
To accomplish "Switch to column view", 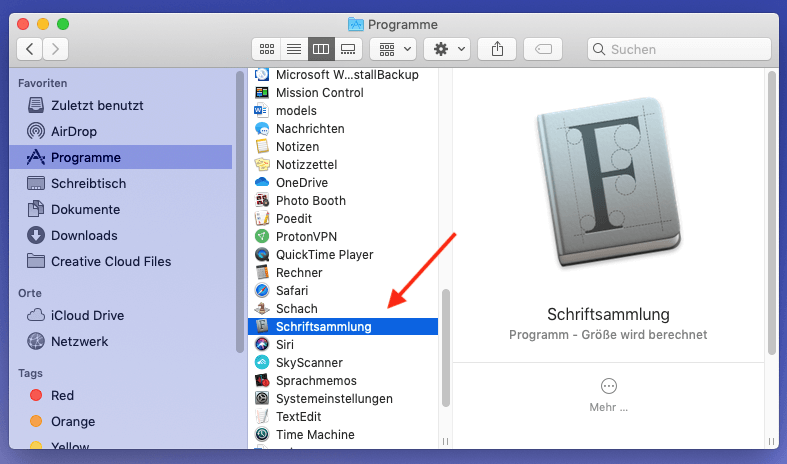I will coord(321,49).
